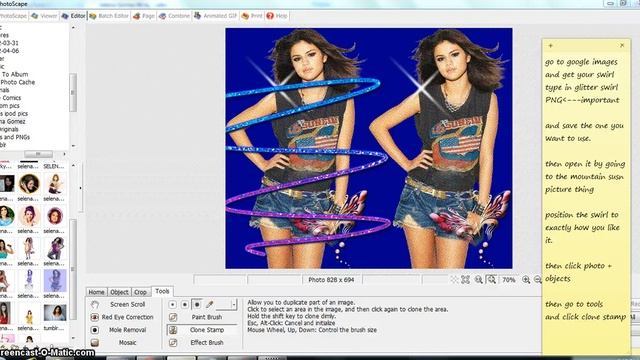Viewport: 640px width, 360px height.
Task: Click the 70% zoom value
Action: coord(509,280)
